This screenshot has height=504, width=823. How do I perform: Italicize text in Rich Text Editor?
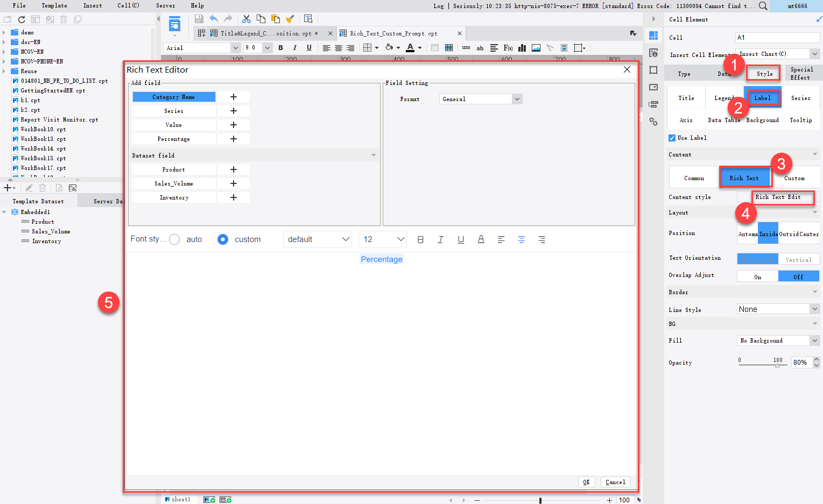pyautogui.click(x=441, y=239)
